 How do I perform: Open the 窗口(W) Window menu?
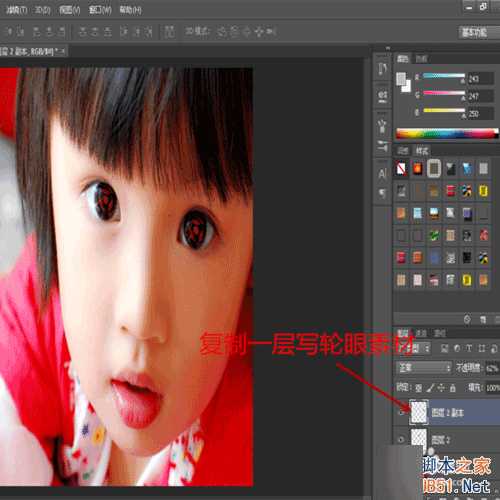[100, 10]
